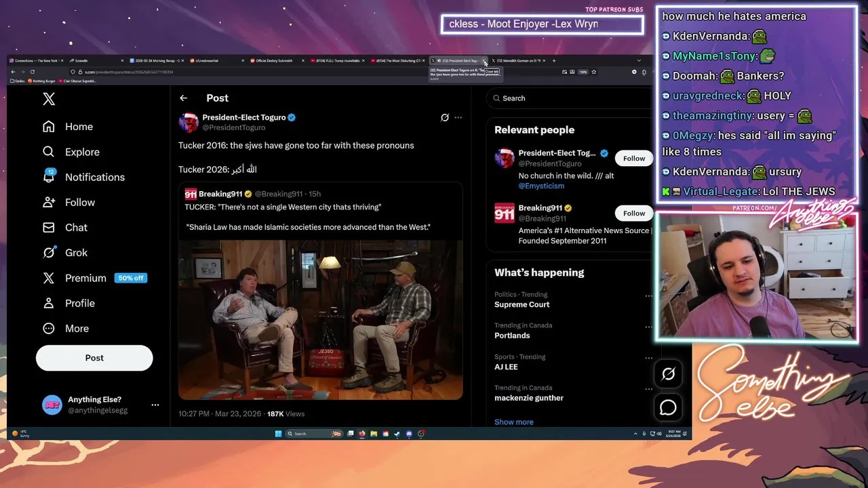
Task: Open the Explore page
Action: (x=71, y=152)
